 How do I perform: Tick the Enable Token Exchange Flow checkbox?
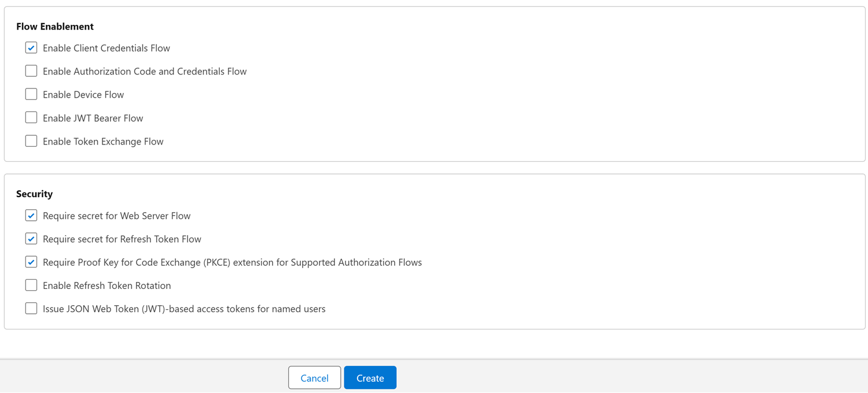[x=31, y=141]
